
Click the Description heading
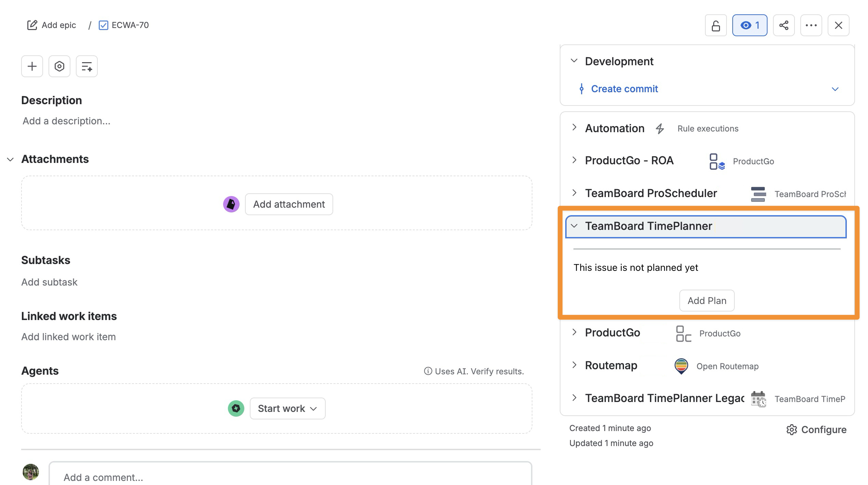click(52, 100)
